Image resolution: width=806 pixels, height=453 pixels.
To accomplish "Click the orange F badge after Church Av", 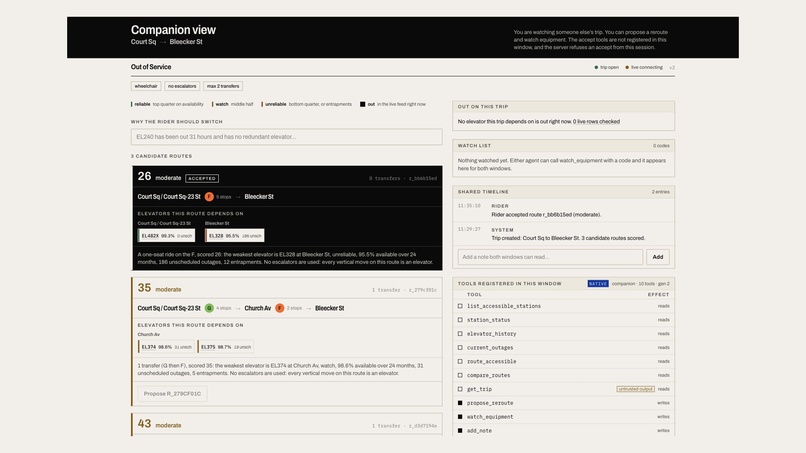I will coord(279,308).
